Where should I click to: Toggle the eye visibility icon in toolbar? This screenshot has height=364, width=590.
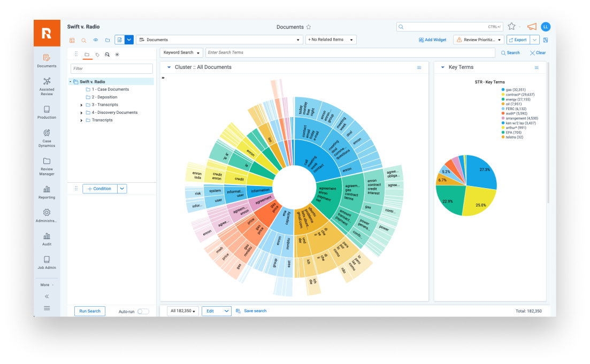pyautogui.click(x=96, y=40)
